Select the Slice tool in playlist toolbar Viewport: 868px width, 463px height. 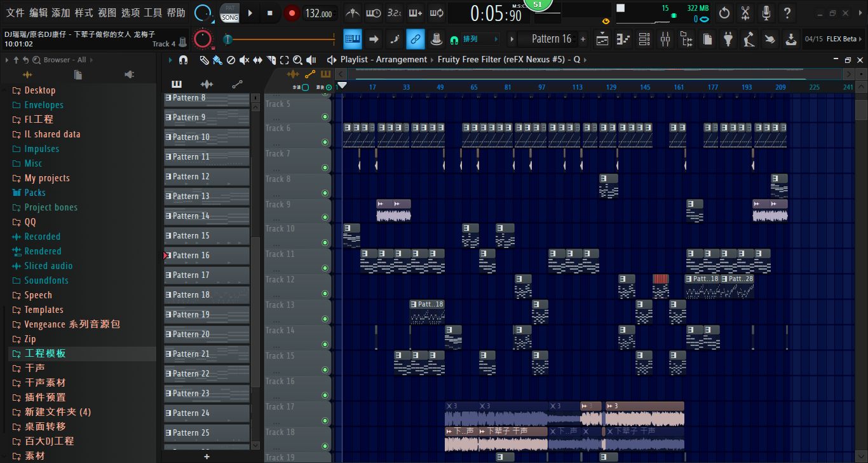pyautogui.click(x=271, y=60)
